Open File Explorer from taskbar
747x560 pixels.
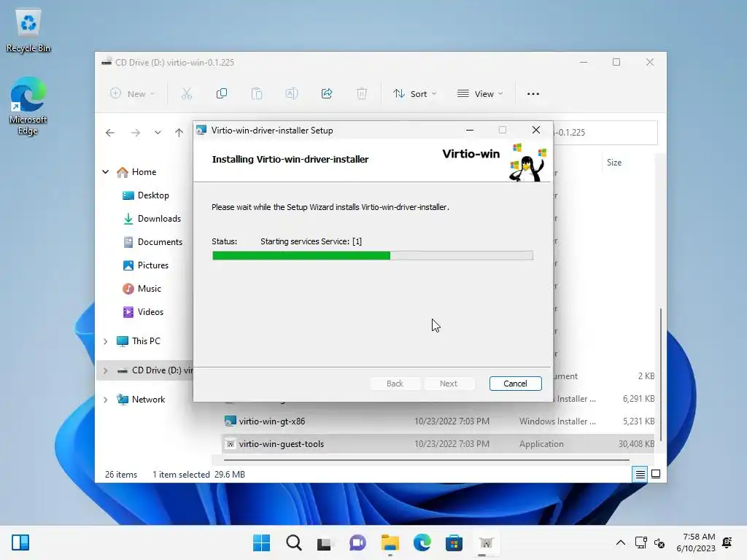[390, 542]
